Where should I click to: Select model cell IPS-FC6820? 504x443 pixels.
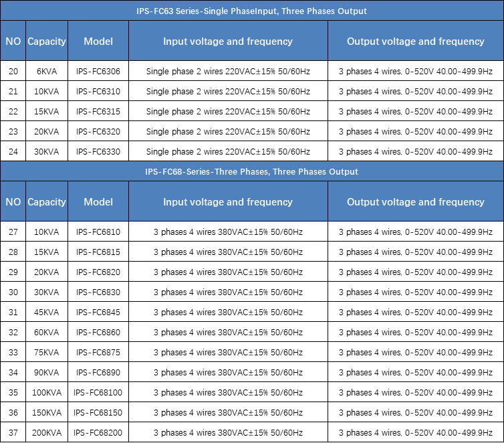click(98, 272)
